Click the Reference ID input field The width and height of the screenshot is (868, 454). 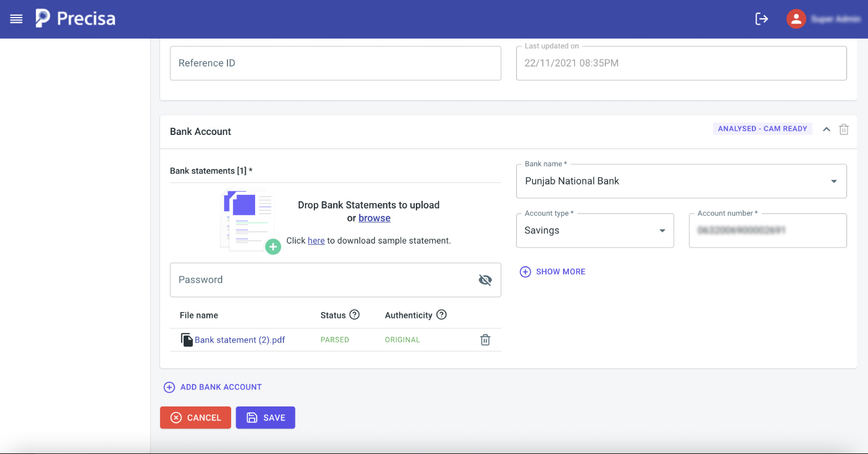[x=335, y=63]
